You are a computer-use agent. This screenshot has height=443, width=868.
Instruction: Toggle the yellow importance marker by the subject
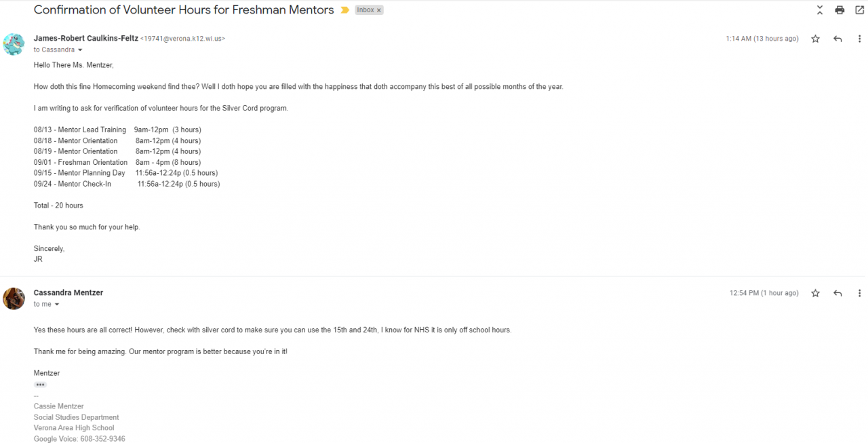pos(345,10)
